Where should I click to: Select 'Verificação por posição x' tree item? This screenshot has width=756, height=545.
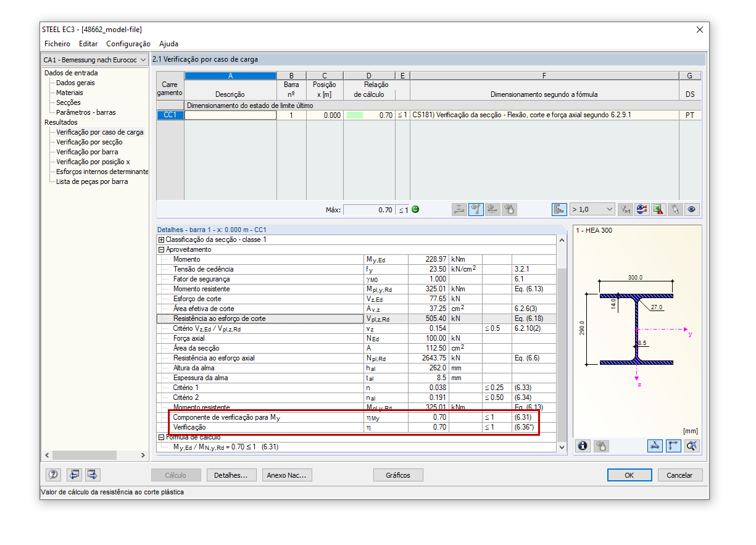click(x=93, y=162)
